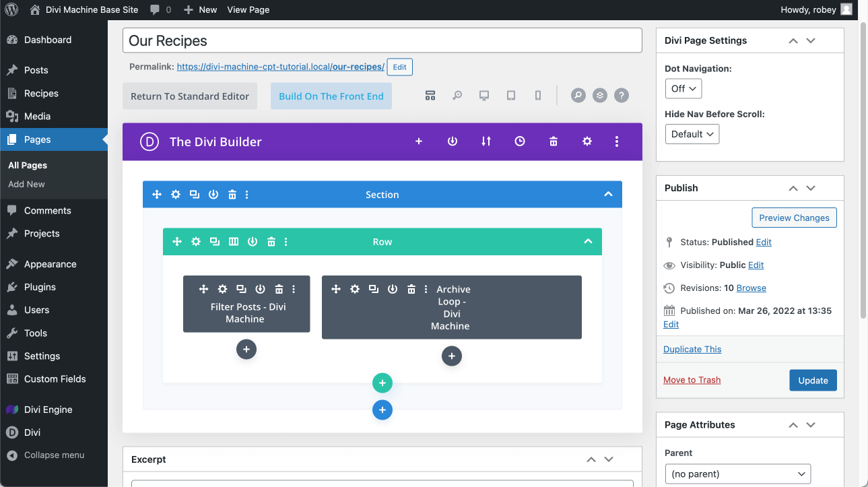868x487 pixels.
Task: Click plus icon in Divi Builder purple header
Action: pyautogui.click(x=419, y=141)
